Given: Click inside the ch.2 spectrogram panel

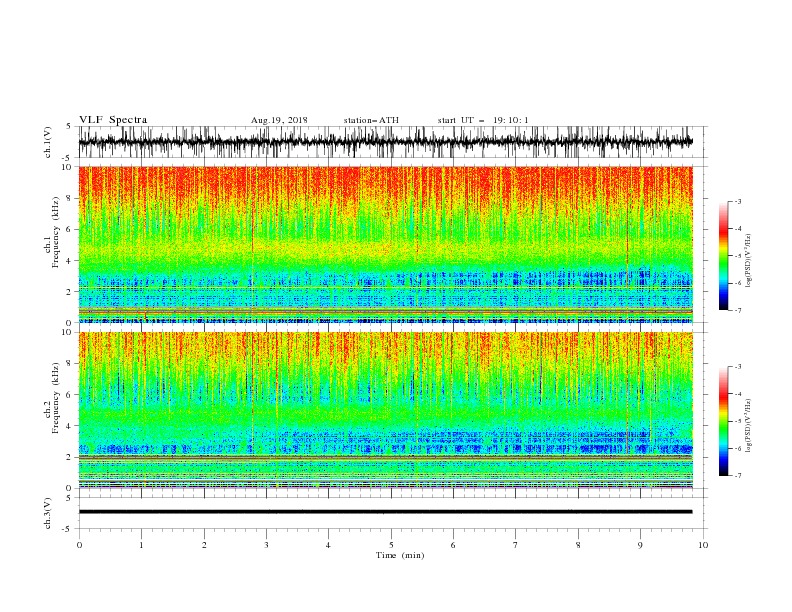Looking at the screenshot, I should click(x=385, y=410).
